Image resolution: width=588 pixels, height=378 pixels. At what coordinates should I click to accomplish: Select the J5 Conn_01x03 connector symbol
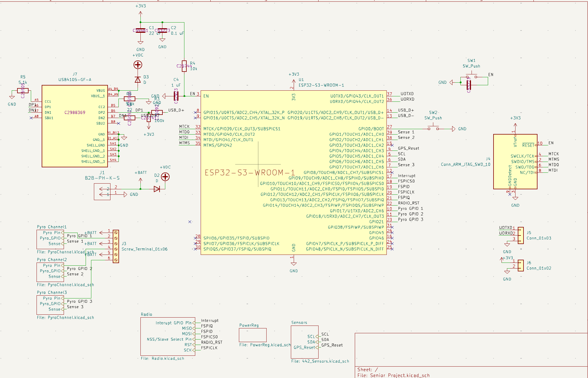click(521, 235)
